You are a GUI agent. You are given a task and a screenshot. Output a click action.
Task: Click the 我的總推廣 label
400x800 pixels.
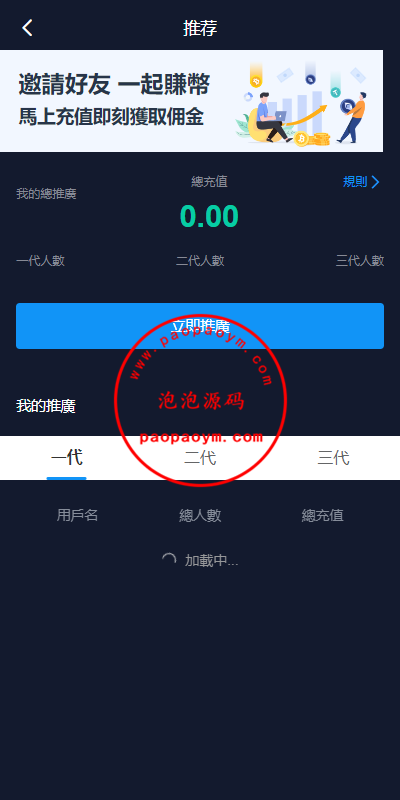(x=46, y=194)
